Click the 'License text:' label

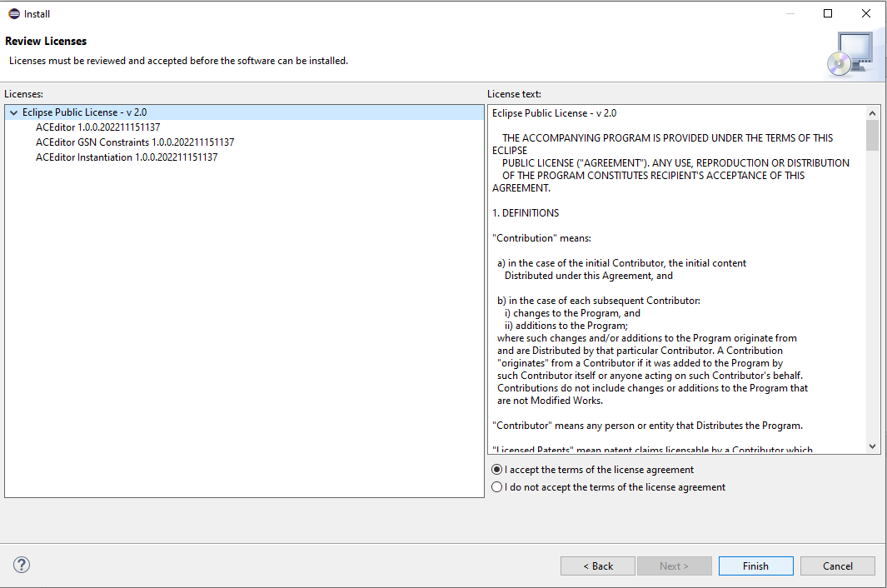(514, 94)
